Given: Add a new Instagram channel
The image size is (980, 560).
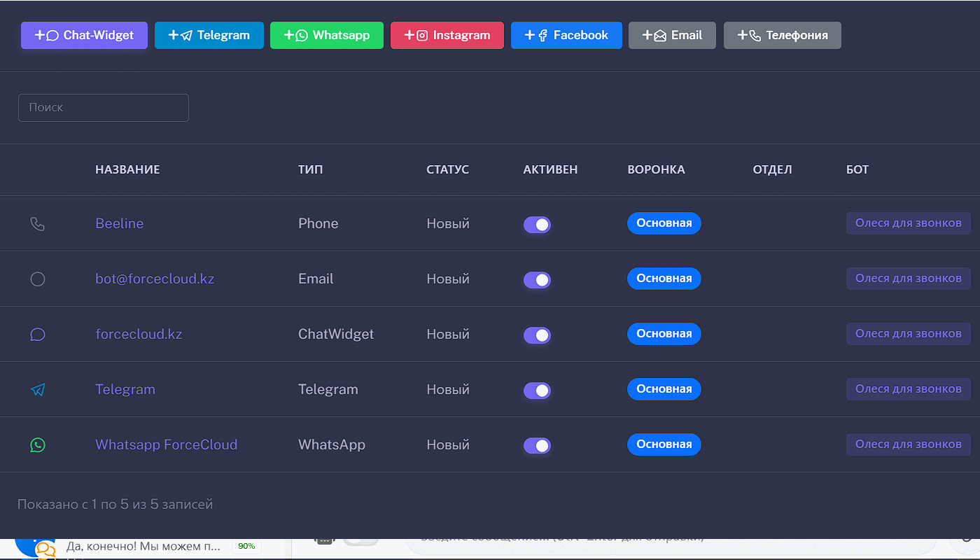Looking at the screenshot, I should (447, 36).
